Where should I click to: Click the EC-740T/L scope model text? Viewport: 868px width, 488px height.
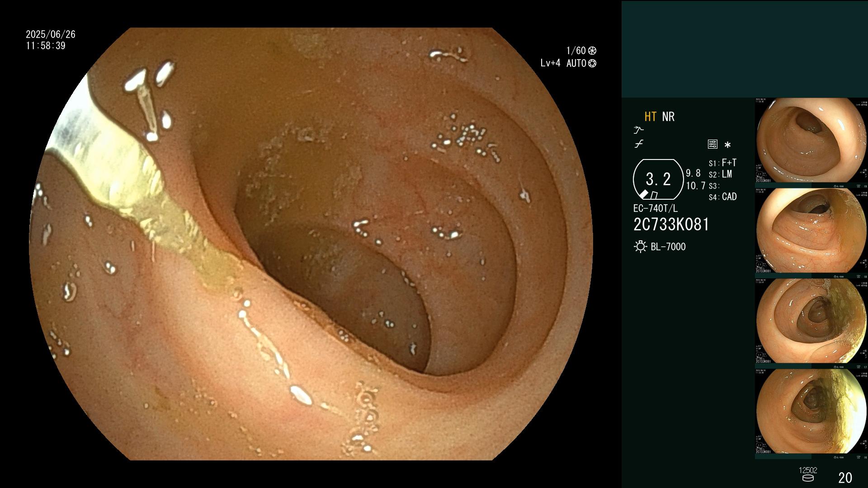tap(656, 209)
